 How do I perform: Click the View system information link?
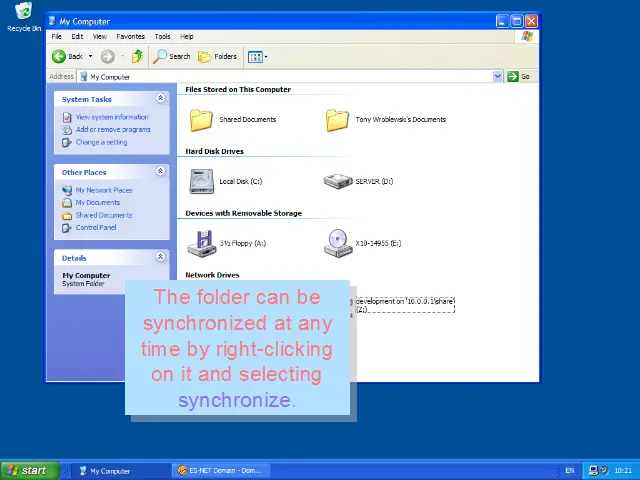point(112,117)
